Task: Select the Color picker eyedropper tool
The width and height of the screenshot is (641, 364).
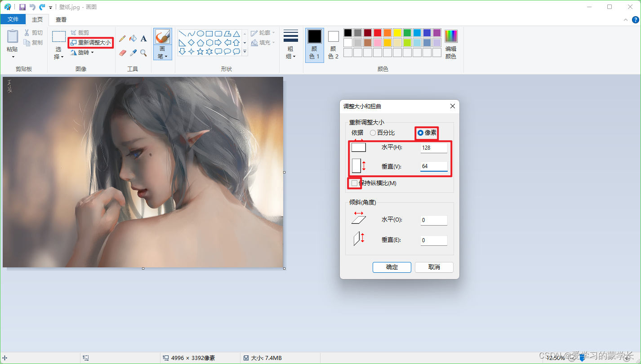Action: tap(133, 53)
